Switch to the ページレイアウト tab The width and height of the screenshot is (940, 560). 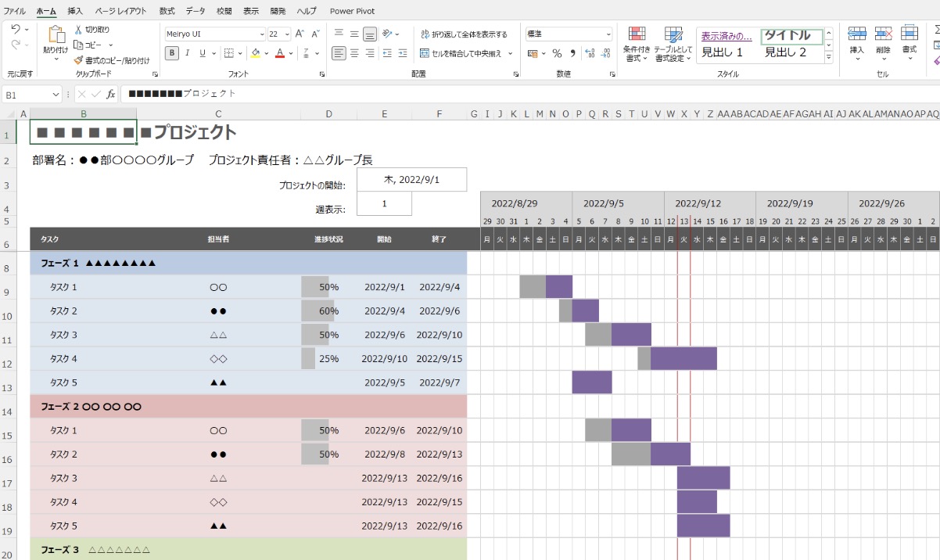click(x=121, y=11)
